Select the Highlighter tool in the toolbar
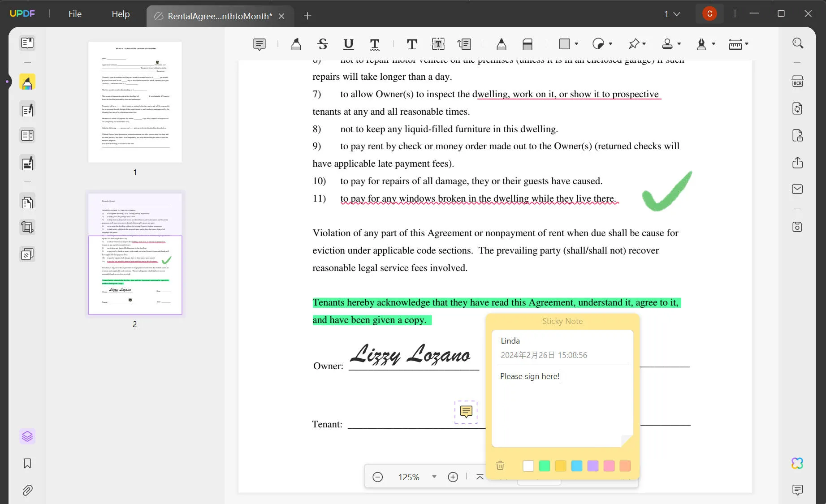This screenshot has width=826, height=504. (x=296, y=44)
